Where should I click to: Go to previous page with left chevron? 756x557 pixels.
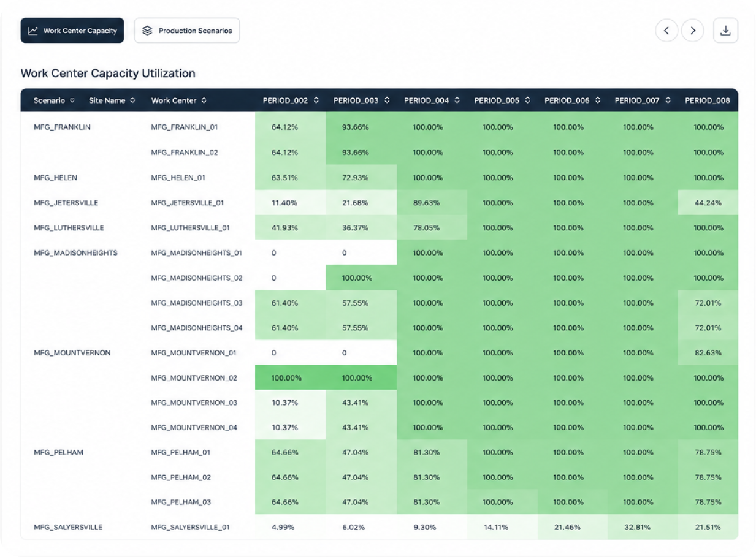666,31
